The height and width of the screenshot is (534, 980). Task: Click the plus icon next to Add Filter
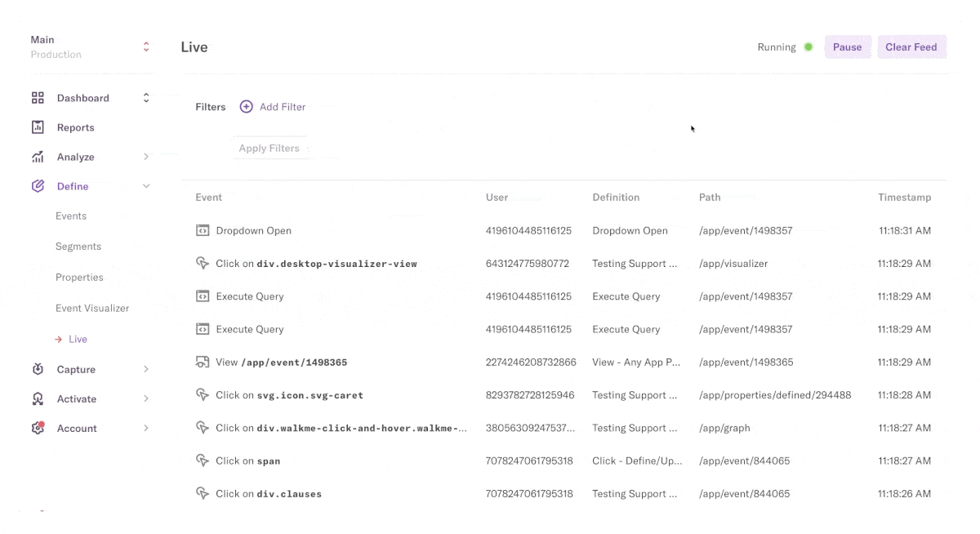245,106
